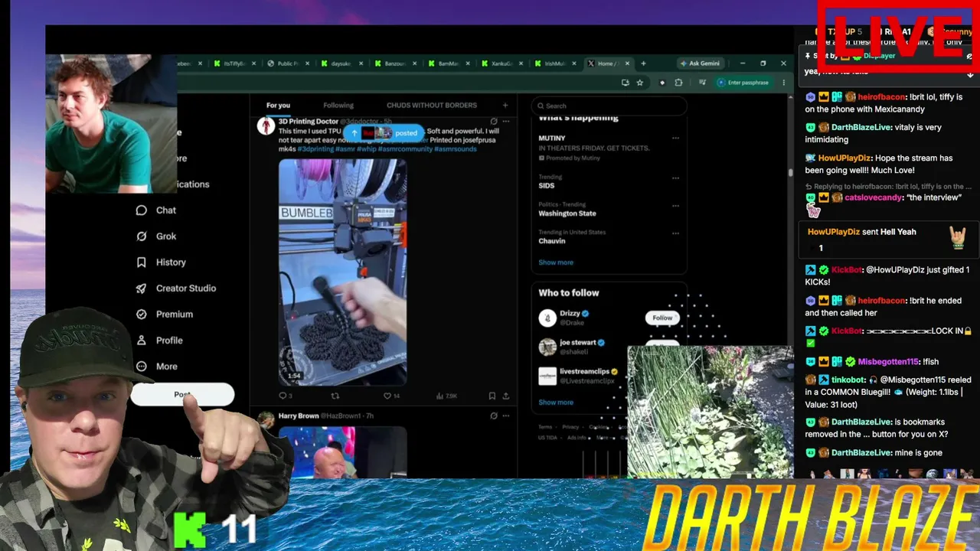The width and height of the screenshot is (980, 551).
Task: Open Grok in the X sidebar
Action: point(156,236)
